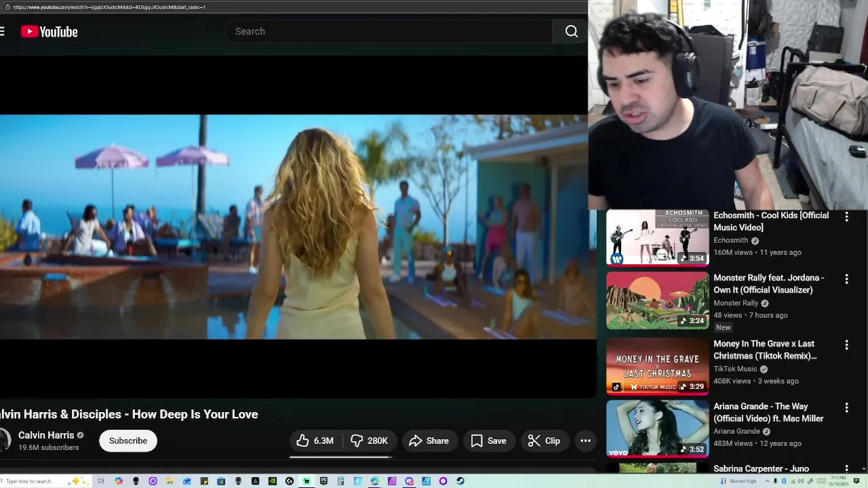868x488 pixels.
Task: Launch Copilot from the taskbar
Action: coord(119,481)
